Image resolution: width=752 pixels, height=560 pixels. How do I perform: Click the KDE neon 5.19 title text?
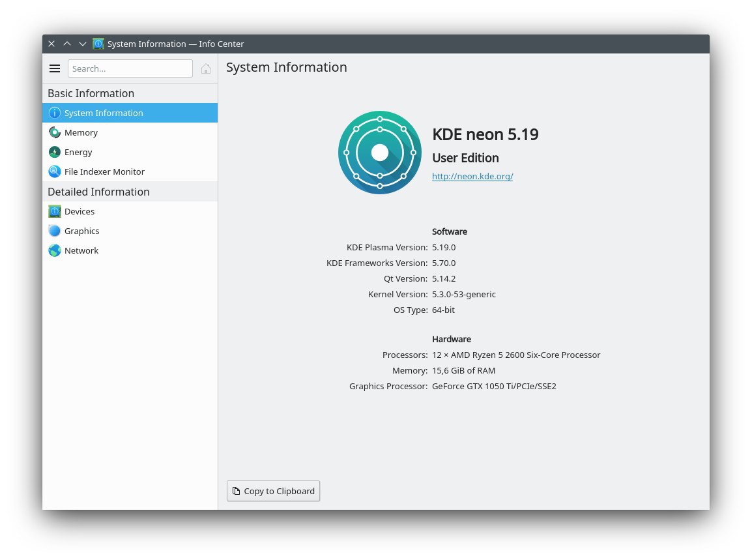[485, 134]
